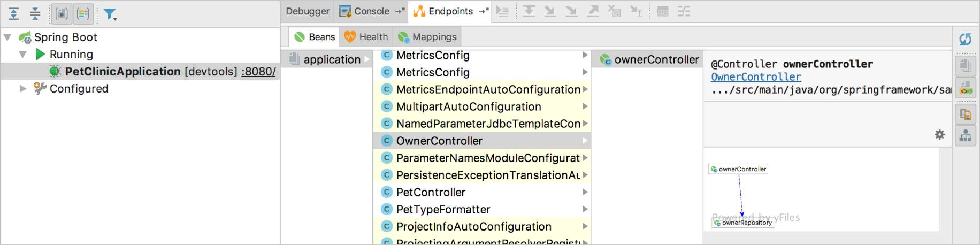The width and height of the screenshot is (980, 245).
Task: Open the OwnerController class link
Action: point(755,77)
